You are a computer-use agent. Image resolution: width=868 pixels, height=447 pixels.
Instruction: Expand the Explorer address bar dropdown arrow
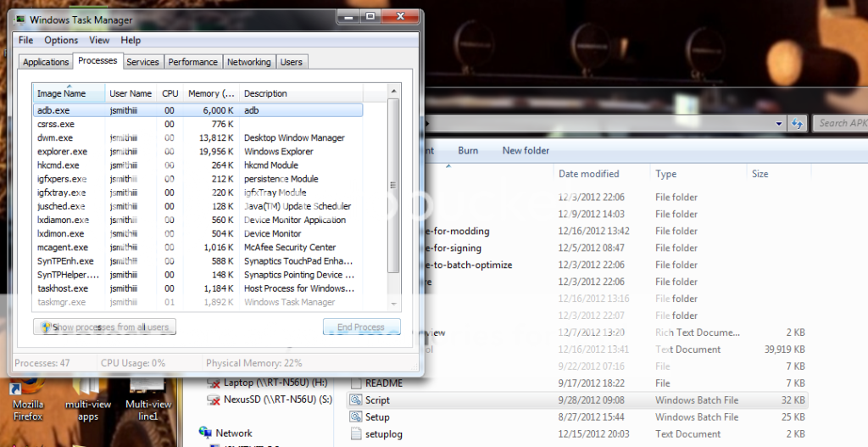[779, 124]
